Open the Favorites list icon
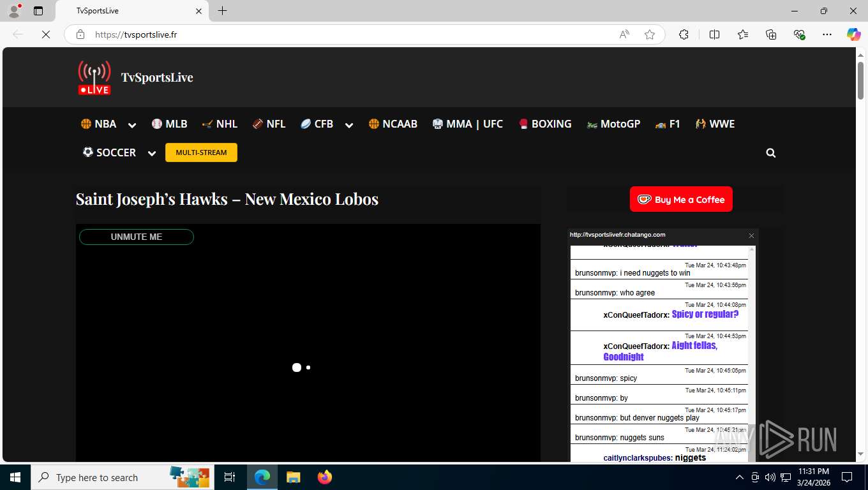 [743, 34]
